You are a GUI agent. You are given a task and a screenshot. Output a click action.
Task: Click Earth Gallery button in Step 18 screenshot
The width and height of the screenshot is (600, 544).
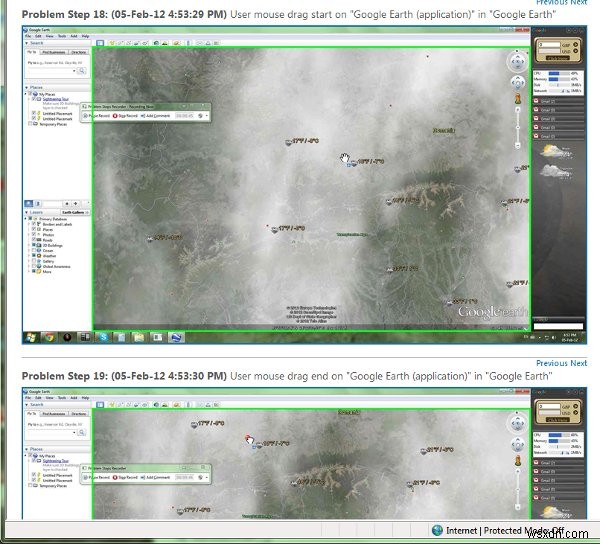75,212
